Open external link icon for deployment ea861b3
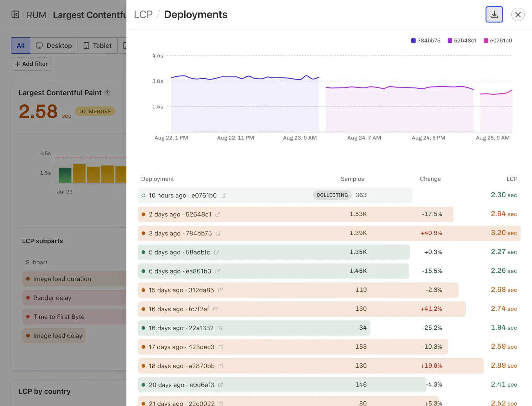The image size is (532, 406). point(218,271)
